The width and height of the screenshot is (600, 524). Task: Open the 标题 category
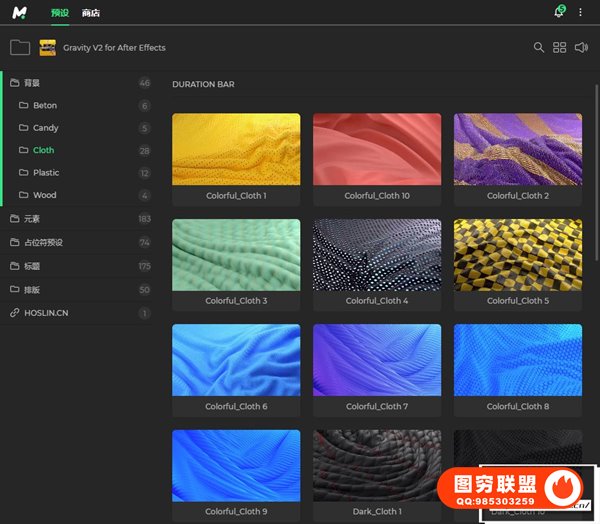[31, 266]
